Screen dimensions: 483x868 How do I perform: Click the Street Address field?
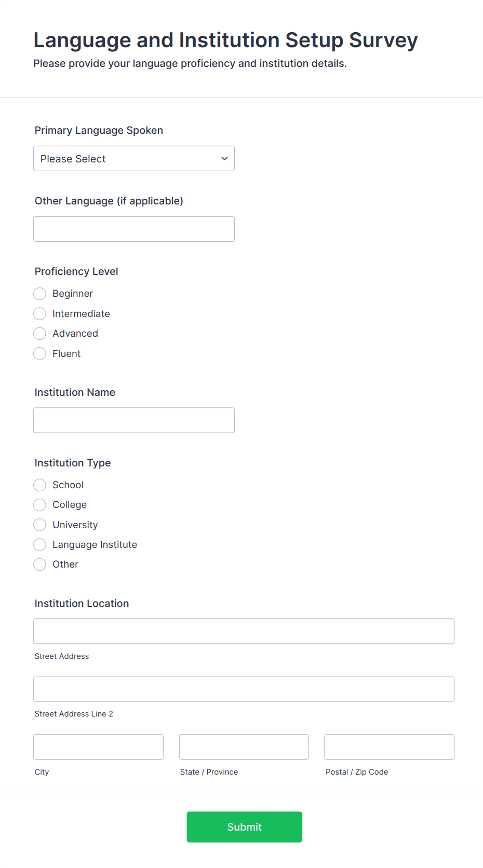tap(244, 631)
